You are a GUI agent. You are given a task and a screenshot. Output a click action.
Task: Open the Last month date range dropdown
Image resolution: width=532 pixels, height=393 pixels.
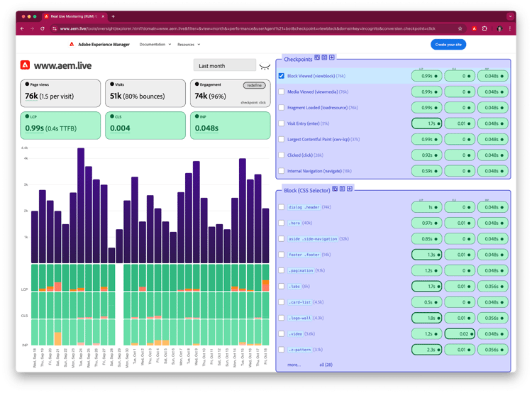(225, 65)
